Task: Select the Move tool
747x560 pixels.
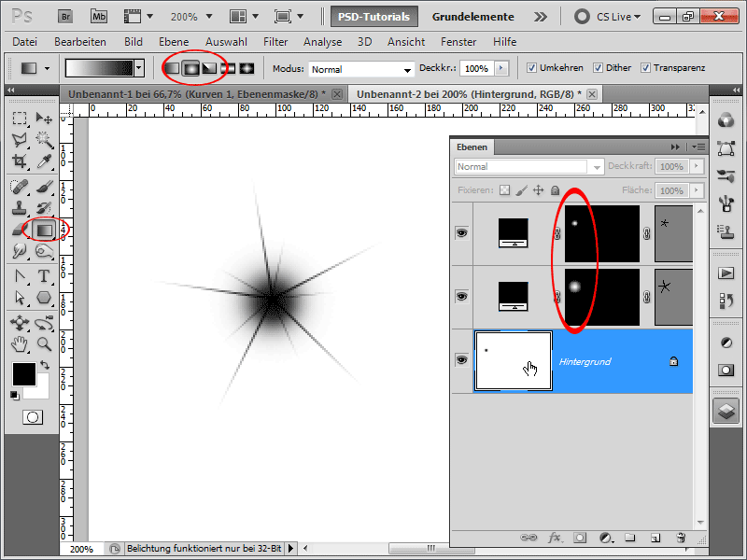Action: (44, 118)
